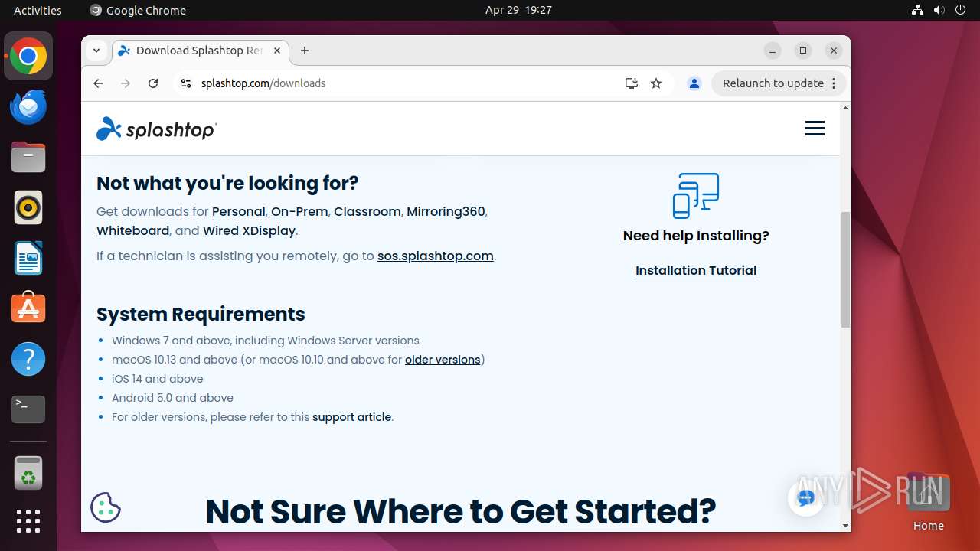Open Files manager from the dock
The width and height of the screenshot is (980, 551).
pos(28,158)
